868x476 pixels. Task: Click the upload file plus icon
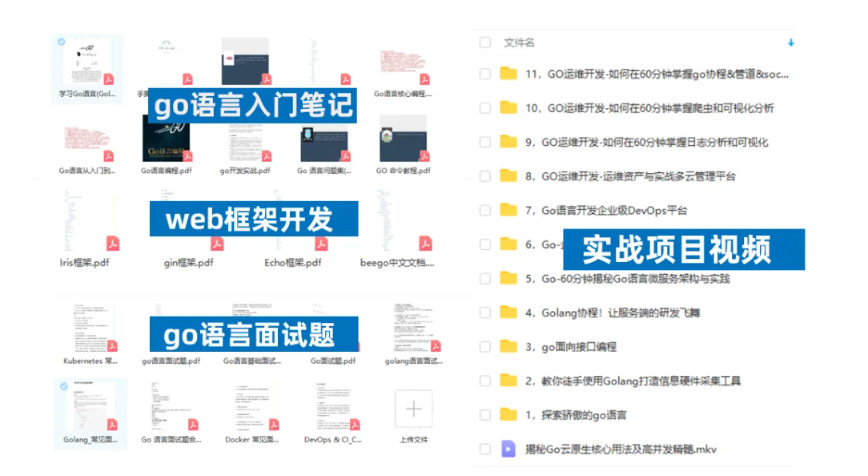click(x=413, y=409)
